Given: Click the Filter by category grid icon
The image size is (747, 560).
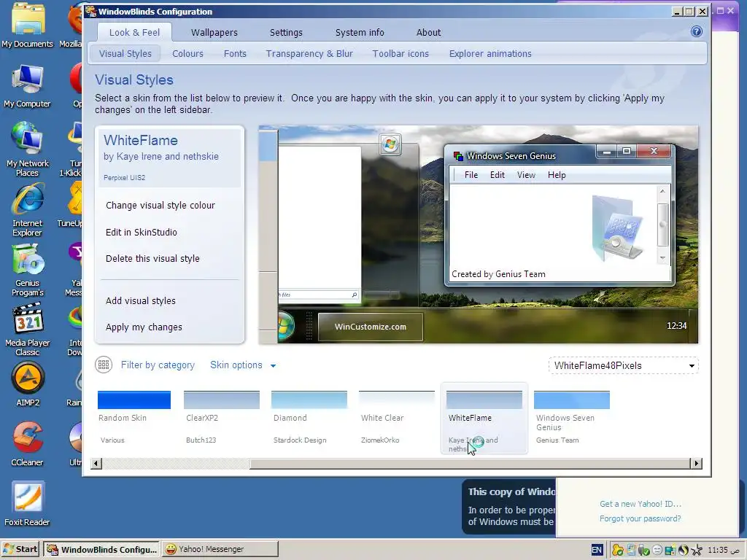Looking at the screenshot, I should coord(104,365).
